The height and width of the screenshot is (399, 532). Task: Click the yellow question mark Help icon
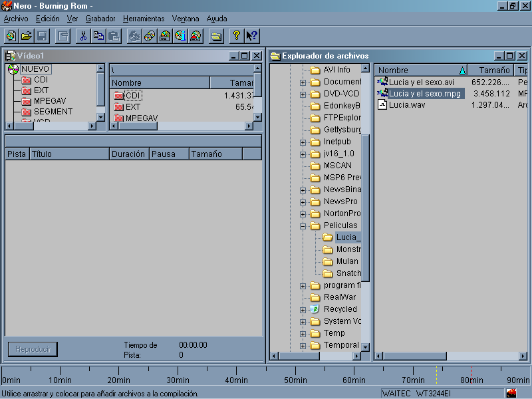coord(236,36)
